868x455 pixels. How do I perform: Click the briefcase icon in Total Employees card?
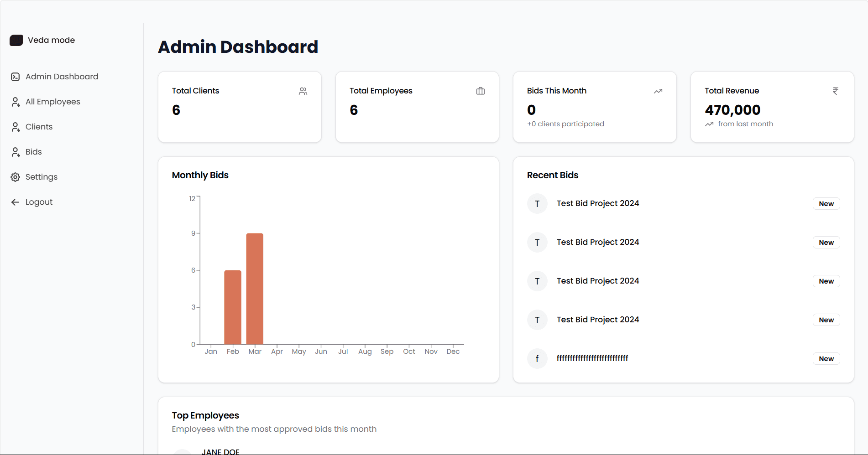click(481, 91)
